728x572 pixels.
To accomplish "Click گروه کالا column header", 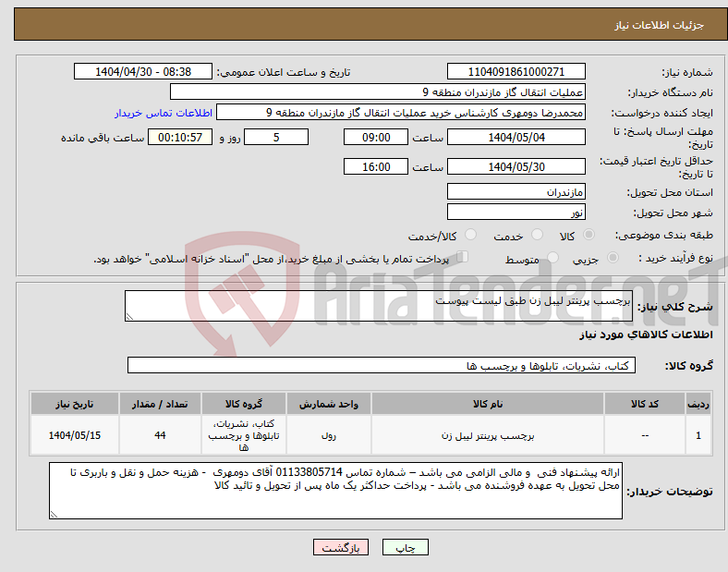I will (x=243, y=404).
